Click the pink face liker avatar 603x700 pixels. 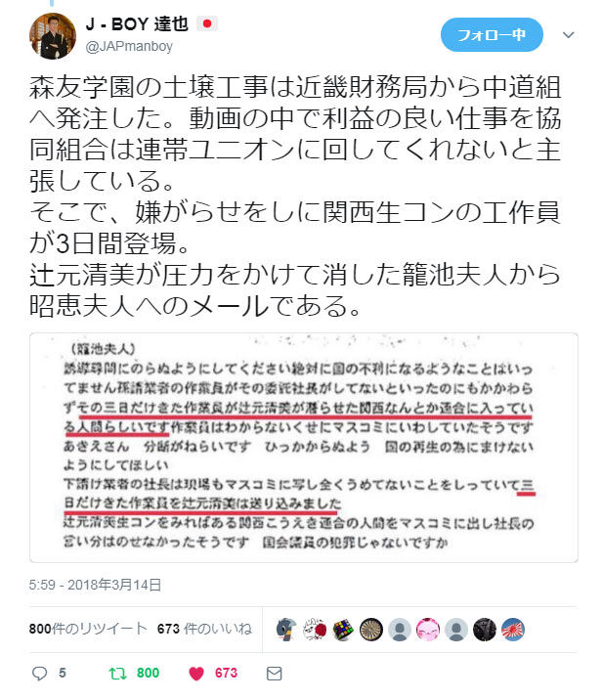pos(428,630)
